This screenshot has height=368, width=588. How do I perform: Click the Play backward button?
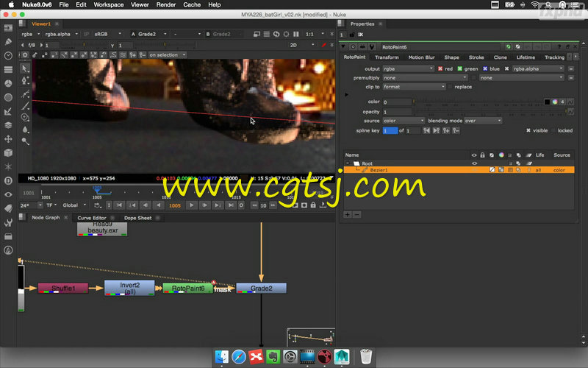[x=159, y=205]
